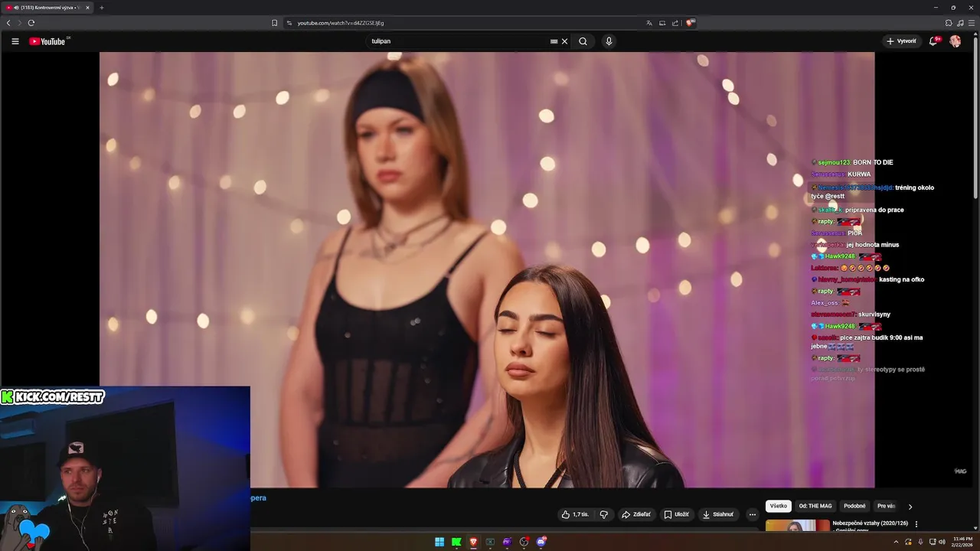This screenshot has width=980, height=551.
Task: Go to the YouTube home logo
Action: point(47,41)
